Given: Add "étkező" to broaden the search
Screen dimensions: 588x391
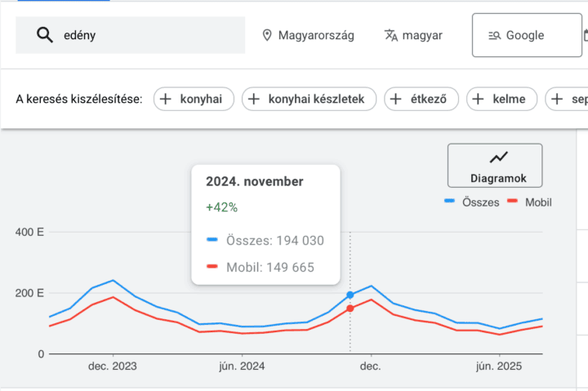Looking at the screenshot, I should point(421,100).
